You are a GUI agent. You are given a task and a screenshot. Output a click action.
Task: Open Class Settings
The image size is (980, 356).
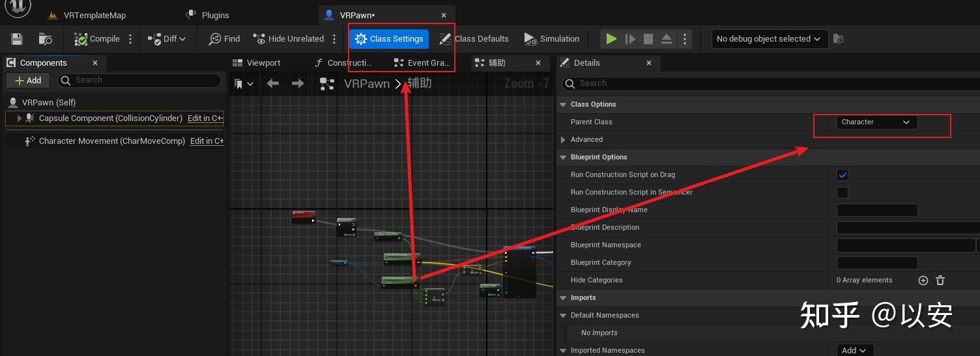pos(389,39)
